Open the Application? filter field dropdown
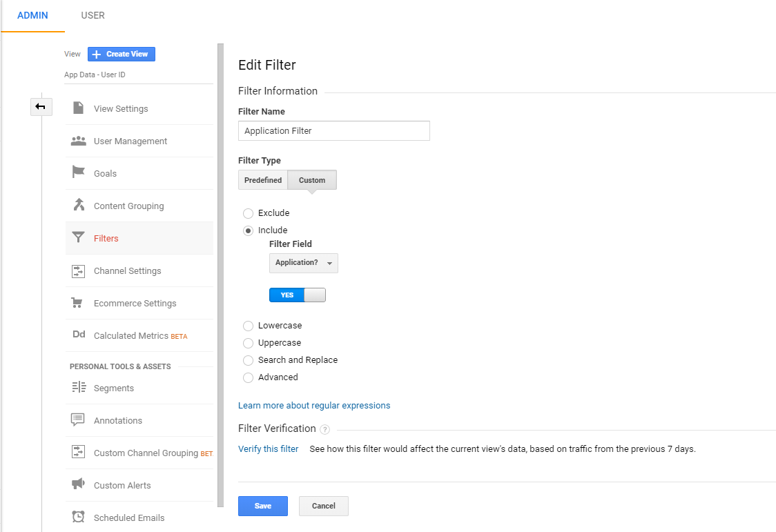 tap(303, 263)
